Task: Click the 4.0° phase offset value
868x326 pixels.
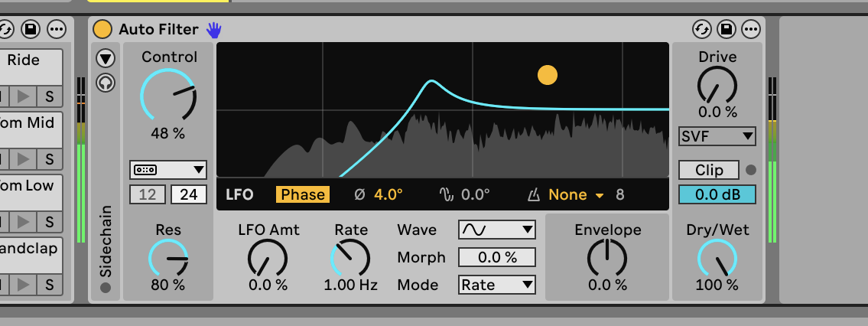Action: [x=388, y=195]
